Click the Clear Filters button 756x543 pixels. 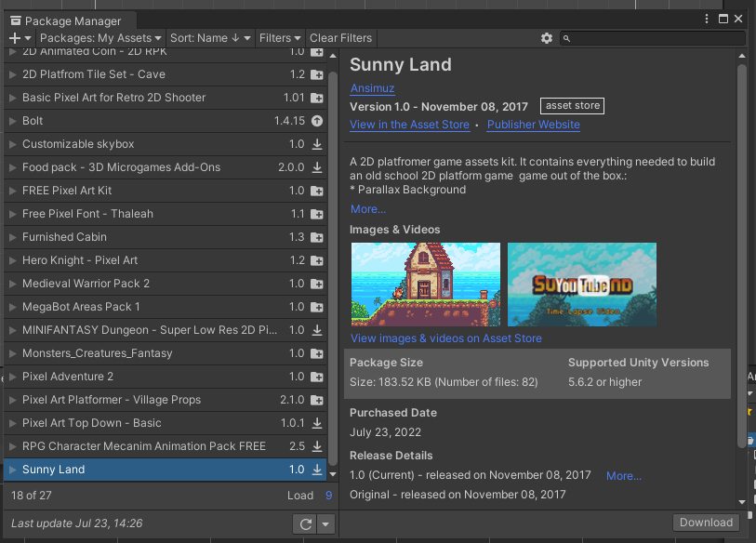pos(340,37)
